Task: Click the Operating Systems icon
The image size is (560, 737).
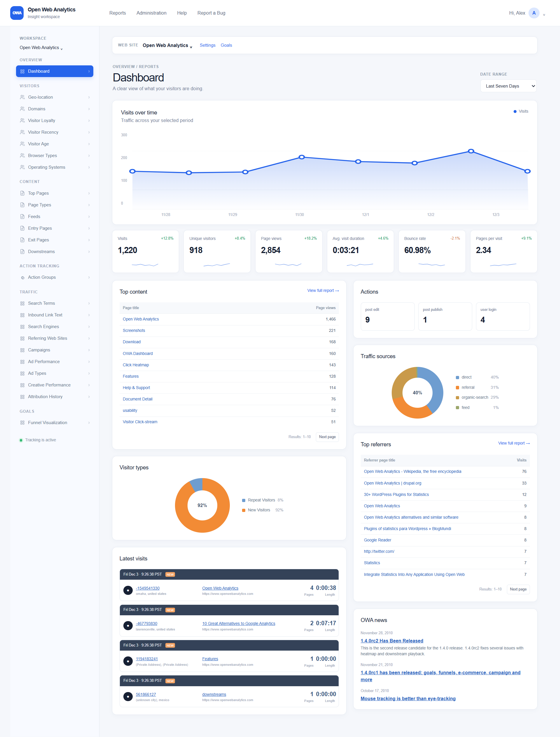Action: [x=22, y=168]
